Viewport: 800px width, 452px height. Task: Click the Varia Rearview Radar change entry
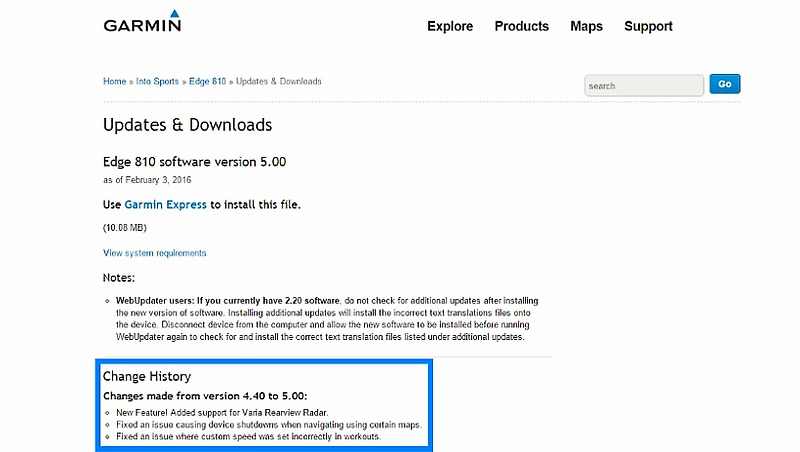coord(222,413)
